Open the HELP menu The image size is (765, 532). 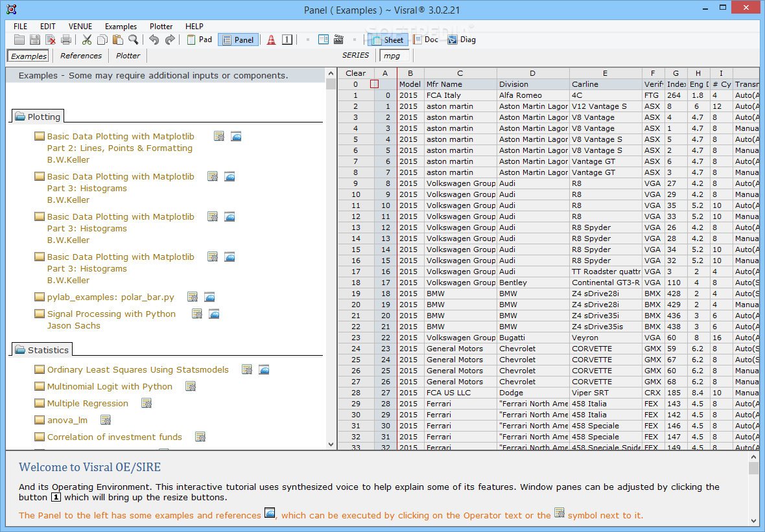click(194, 27)
